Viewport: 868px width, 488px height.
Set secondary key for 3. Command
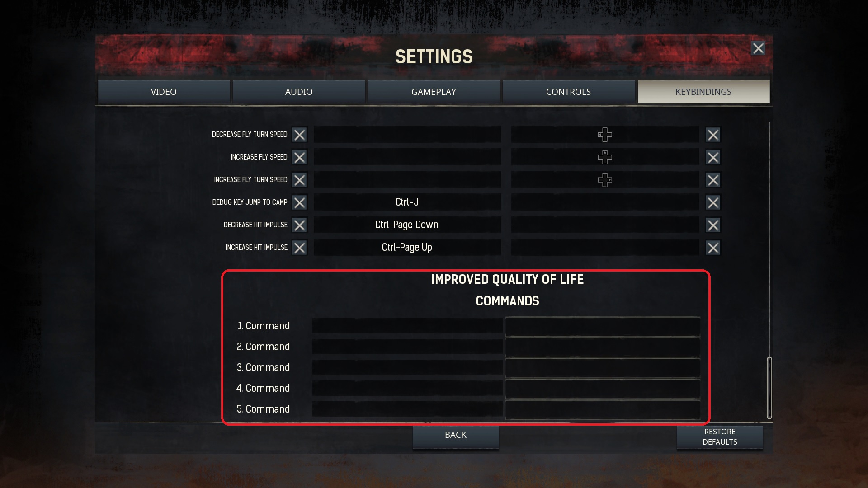[x=603, y=367]
